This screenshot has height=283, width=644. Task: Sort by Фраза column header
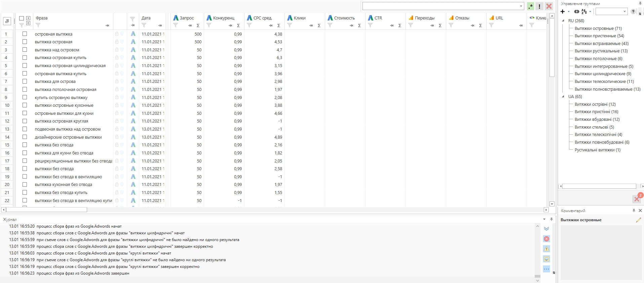42,18
